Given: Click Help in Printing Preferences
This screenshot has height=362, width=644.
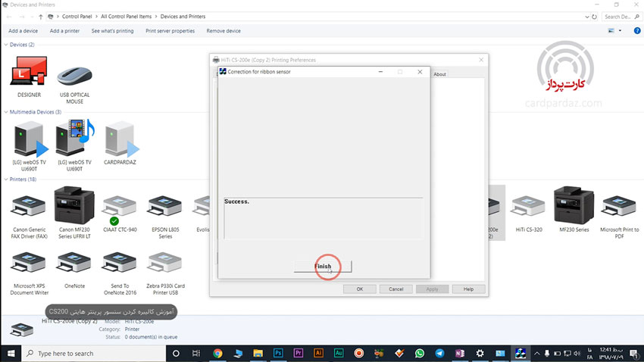Looking at the screenshot, I should [x=469, y=289].
